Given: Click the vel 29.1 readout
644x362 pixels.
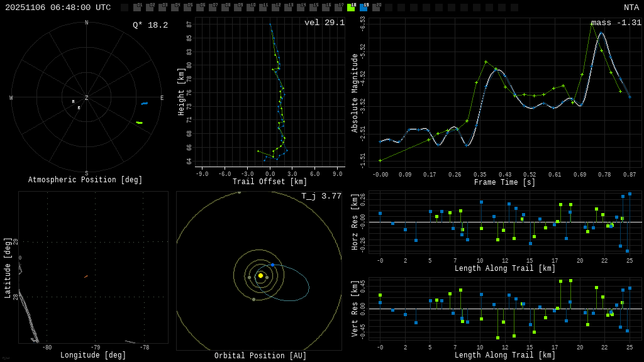Looking at the screenshot, I should tap(325, 23).
